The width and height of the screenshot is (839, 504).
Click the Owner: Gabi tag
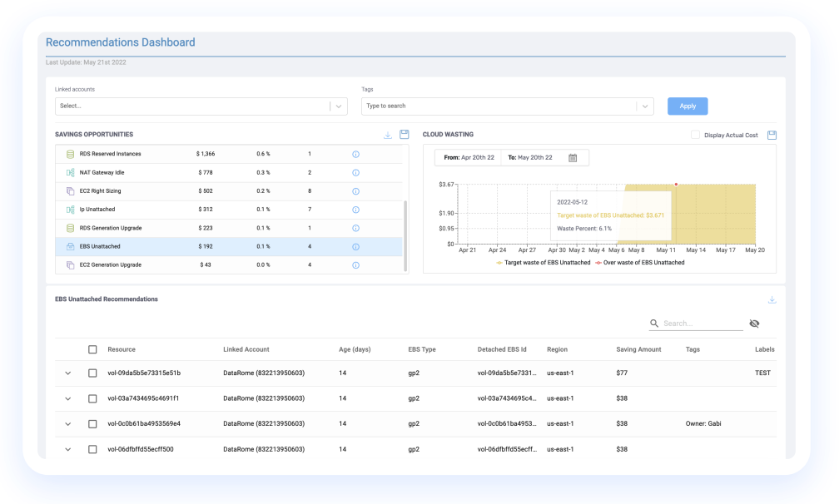703,424
